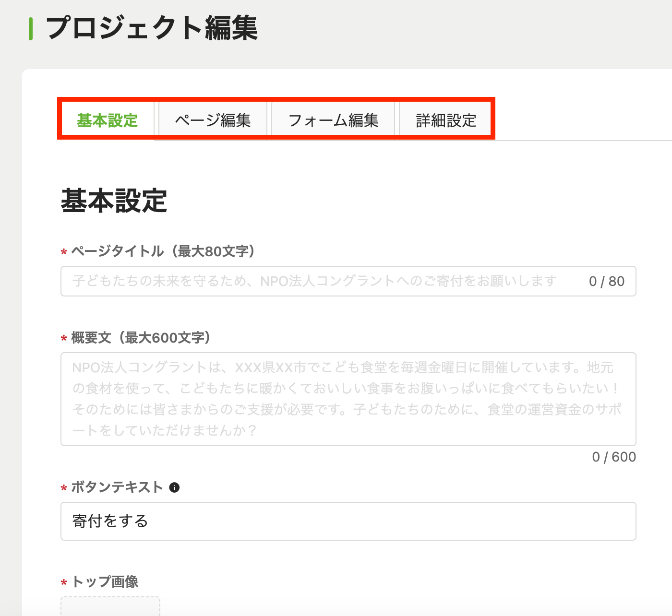This screenshot has width=672, height=616.
Task: Click the ページタイトル（最大80文字） label
Action: pyautogui.click(x=163, y=251)
